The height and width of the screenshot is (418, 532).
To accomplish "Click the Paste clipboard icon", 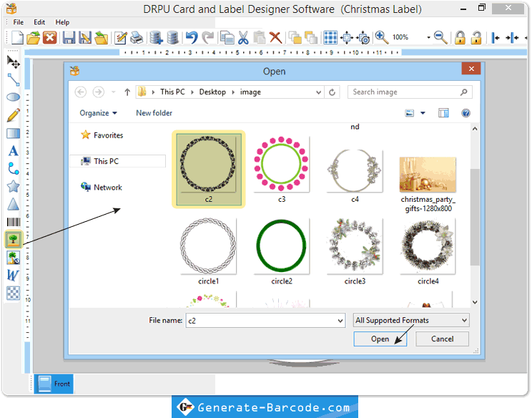I will pos(260,37).
